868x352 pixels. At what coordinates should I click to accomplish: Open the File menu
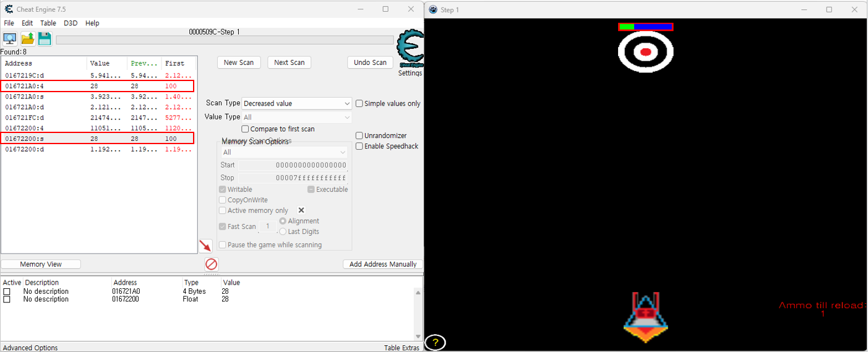(x=9, y=23)
